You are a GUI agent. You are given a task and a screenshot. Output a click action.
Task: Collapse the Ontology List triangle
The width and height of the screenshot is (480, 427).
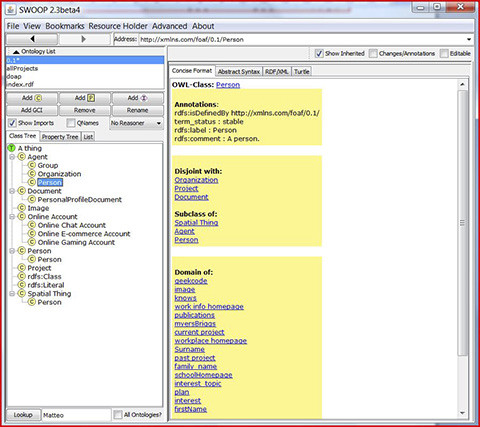point(16,52)
